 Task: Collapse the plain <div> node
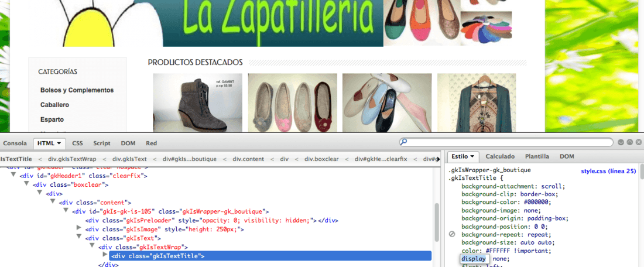39,193
